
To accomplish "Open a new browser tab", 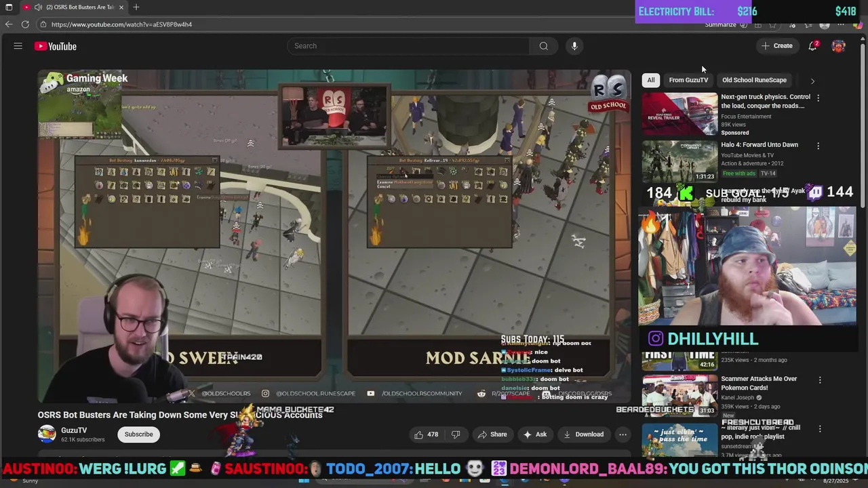I will click(x=136, y=7).
